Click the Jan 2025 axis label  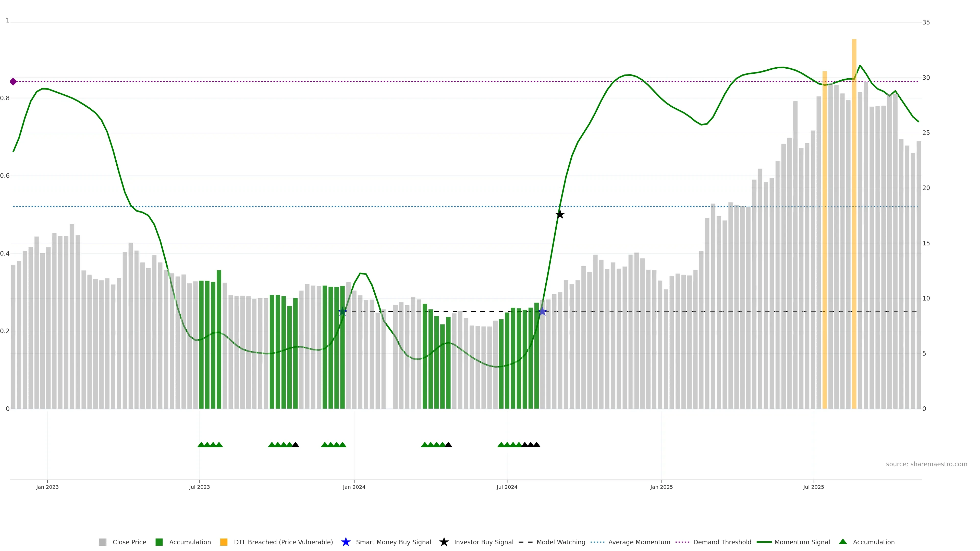(x=661, y=487)
